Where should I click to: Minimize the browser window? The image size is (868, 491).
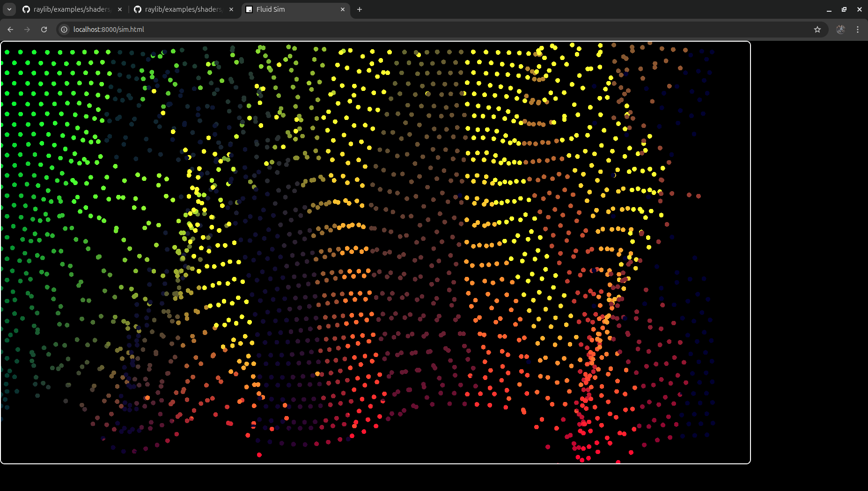click(x=829, y=9)
